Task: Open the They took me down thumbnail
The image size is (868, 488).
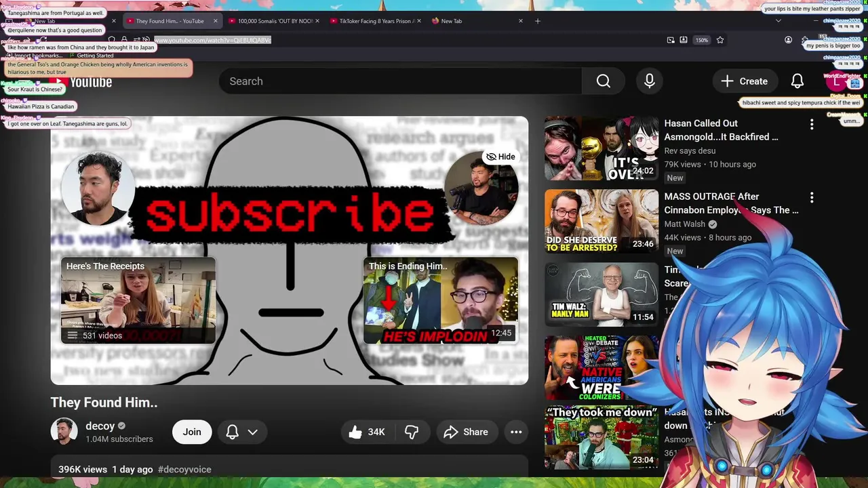Action: 601,437
